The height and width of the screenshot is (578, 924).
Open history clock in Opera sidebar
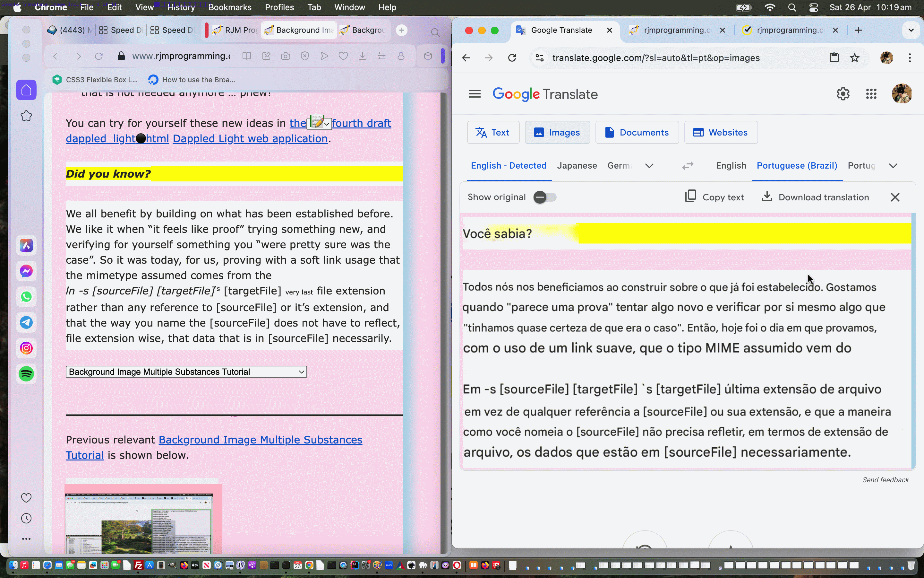[26, 518]
